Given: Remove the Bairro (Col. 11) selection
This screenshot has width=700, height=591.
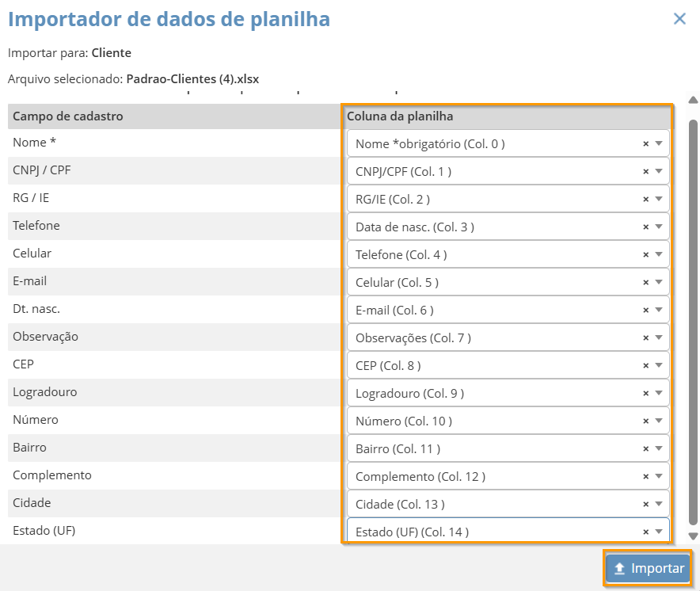Looking at the screenshot, I should pyautogui.click(x=645, y=449).
